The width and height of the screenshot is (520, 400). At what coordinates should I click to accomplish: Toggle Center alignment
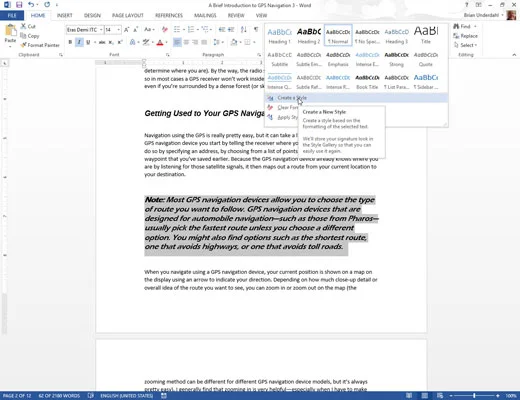(186, 42)
